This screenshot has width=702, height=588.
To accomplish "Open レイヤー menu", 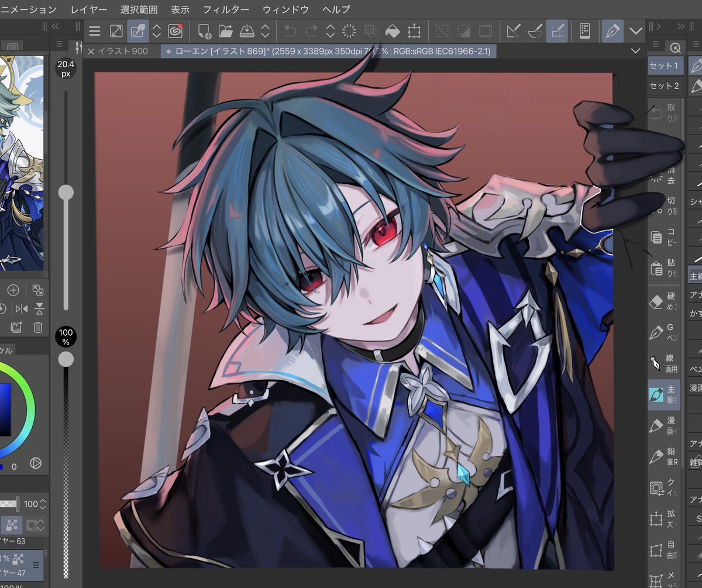I will pos(89,9).
